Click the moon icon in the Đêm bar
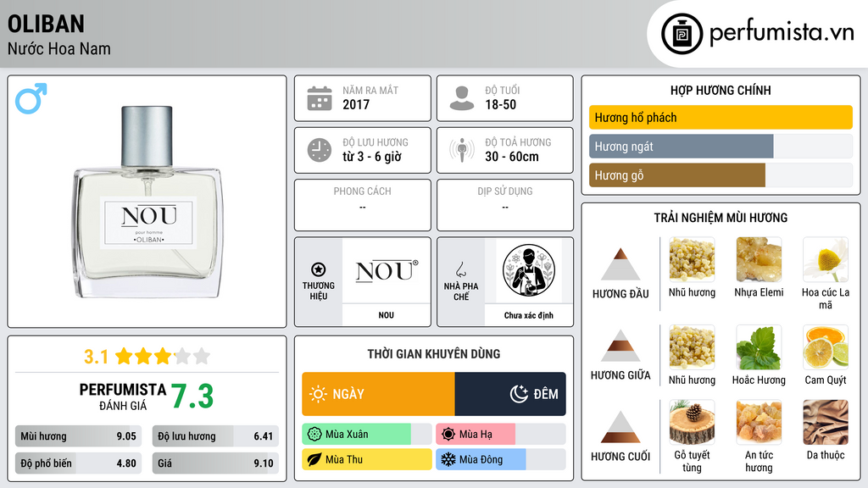The height and width of the screenshot is (488, 868). point(519,394)
